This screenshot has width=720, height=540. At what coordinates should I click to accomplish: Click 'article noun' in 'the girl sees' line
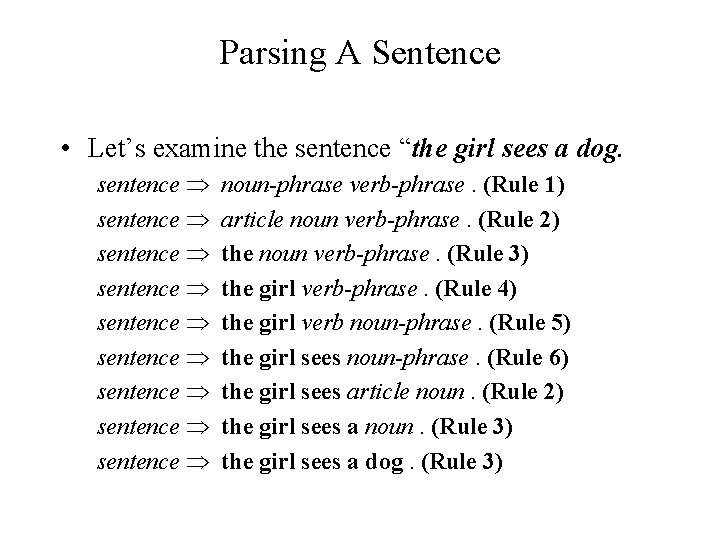coord(406,392)
